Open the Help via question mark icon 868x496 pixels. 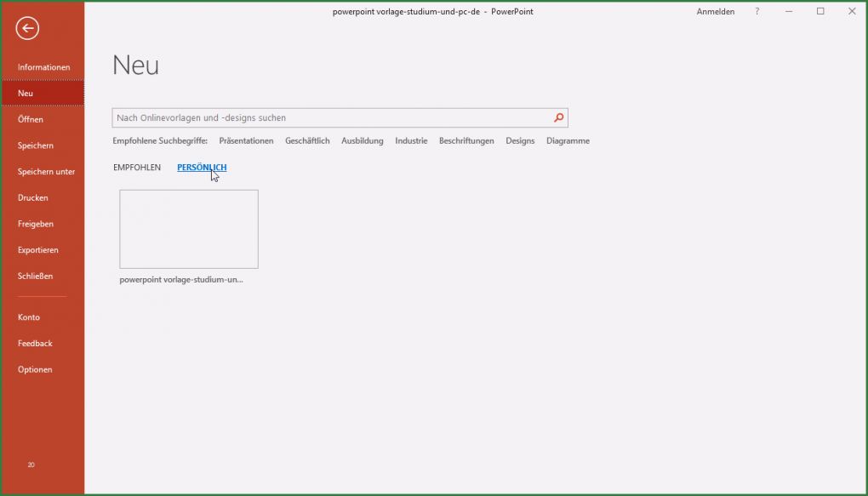pyautogui.click(x=757, y=11)
